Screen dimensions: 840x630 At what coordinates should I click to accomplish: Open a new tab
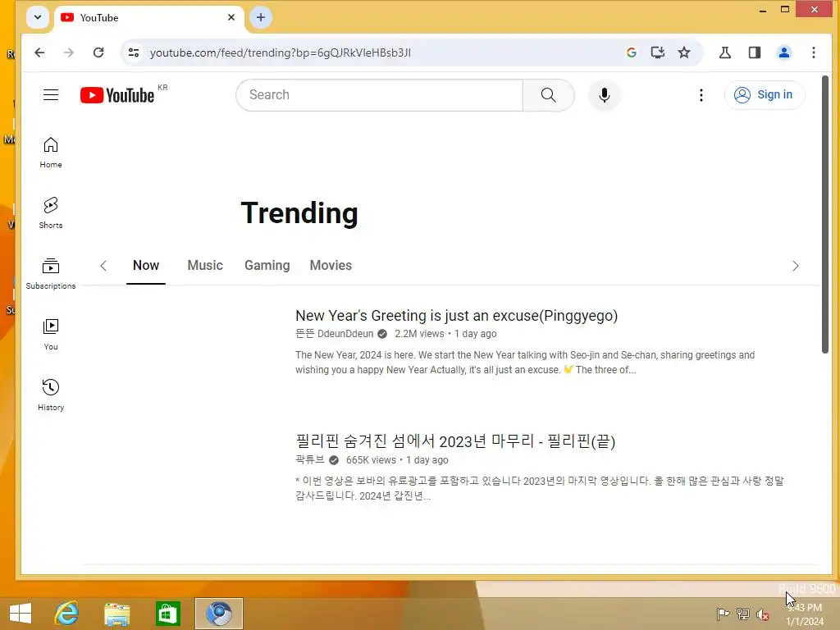pos(260,17)
